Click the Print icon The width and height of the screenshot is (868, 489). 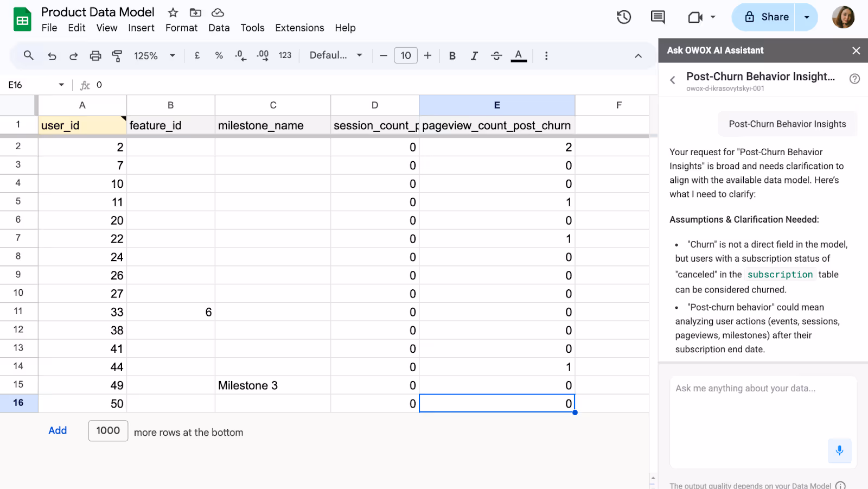(x=95, y=55)
